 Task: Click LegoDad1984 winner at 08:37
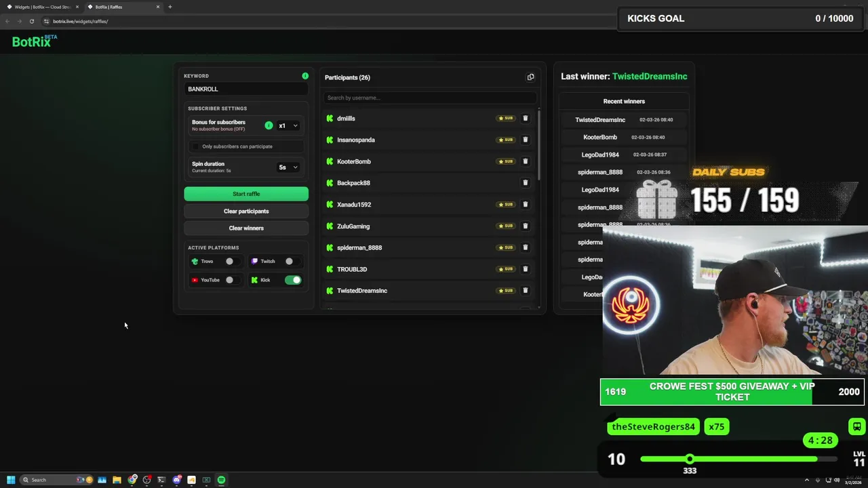point(600,155)
